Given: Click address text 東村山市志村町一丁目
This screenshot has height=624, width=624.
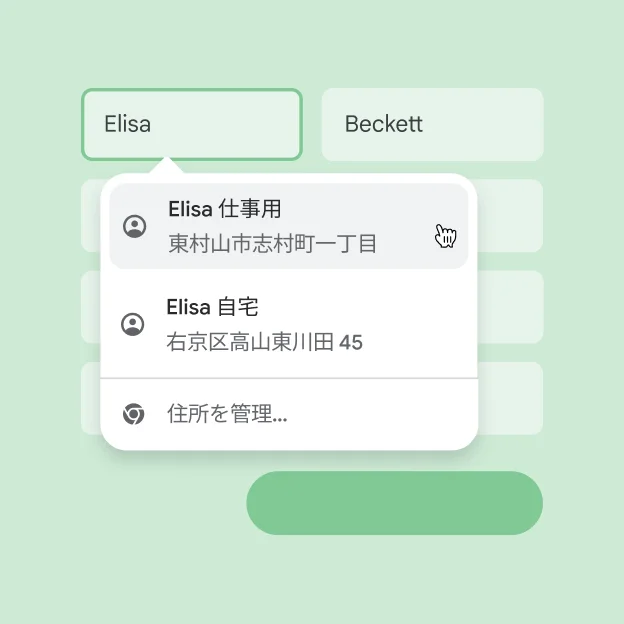Looking at the screenshot, I should coord(272,243).
